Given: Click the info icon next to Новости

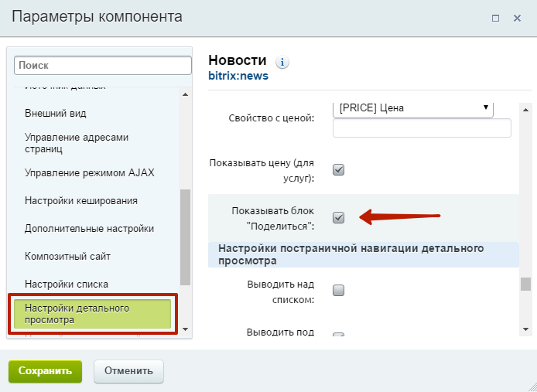Looking at the screenshot, I should (282, 62).
